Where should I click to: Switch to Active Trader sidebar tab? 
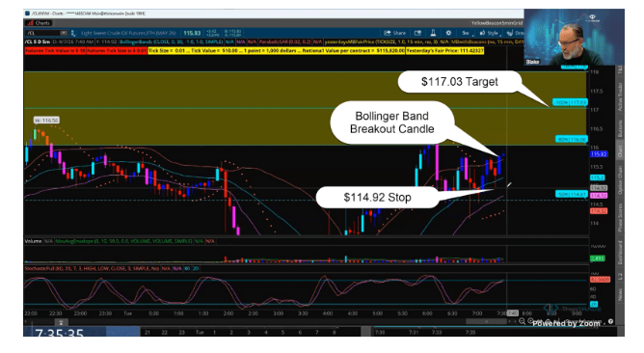620,97
